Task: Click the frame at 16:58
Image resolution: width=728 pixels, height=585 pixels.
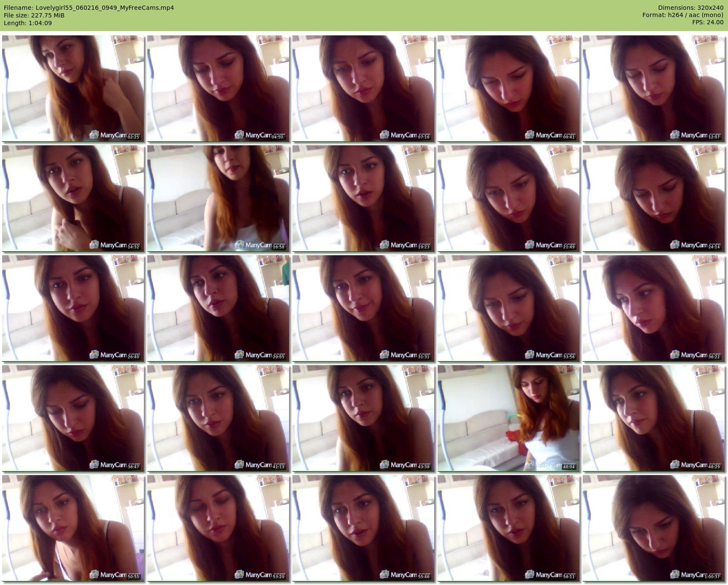Action: coord(218,198)
